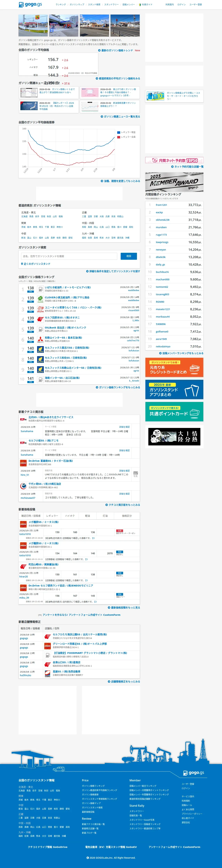Click the Mitsubishi logo for 和歌山インターSS

(x=40, y=340)
